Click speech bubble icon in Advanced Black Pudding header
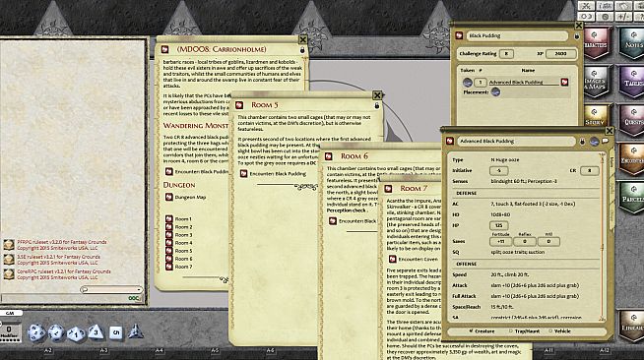Viewport: 644px width, 360px height. (605, 141)
